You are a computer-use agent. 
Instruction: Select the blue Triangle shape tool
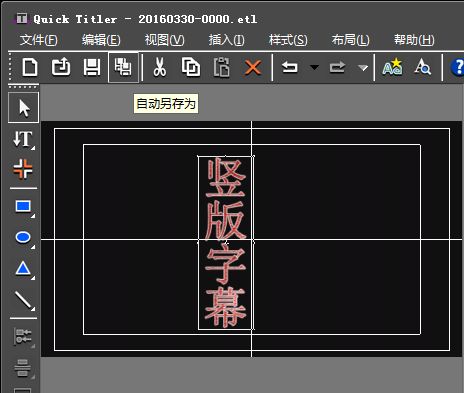point(23,268)
